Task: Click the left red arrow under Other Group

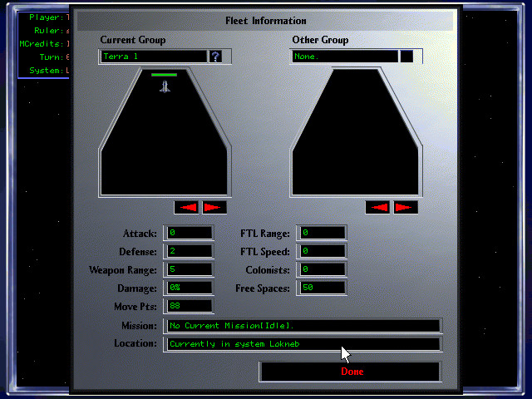Action: pyautogui.click(x=377, y=207)
